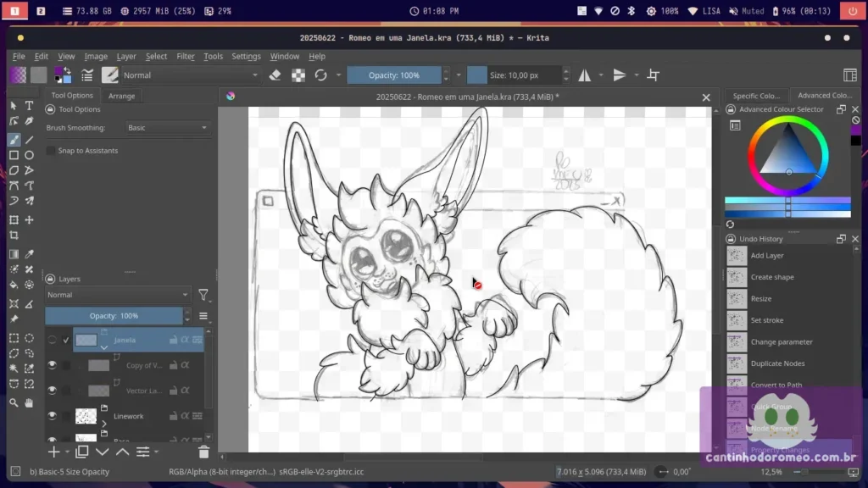Toggle visibility of the Janela layer
The image size is (868, 488).
pyautogui.click(x=52, y=341)
